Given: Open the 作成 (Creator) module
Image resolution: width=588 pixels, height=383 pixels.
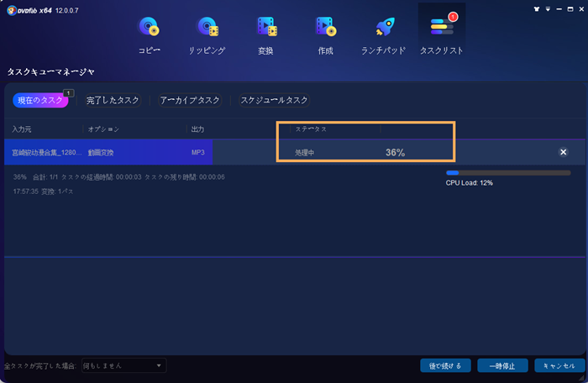Looking at the screenshot, I should [326, 32].
